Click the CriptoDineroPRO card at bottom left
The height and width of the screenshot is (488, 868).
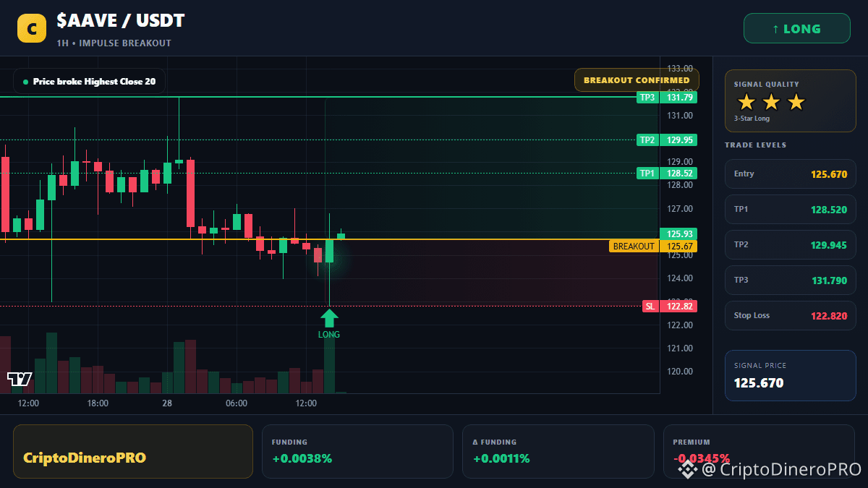click(x=133, y=452)
